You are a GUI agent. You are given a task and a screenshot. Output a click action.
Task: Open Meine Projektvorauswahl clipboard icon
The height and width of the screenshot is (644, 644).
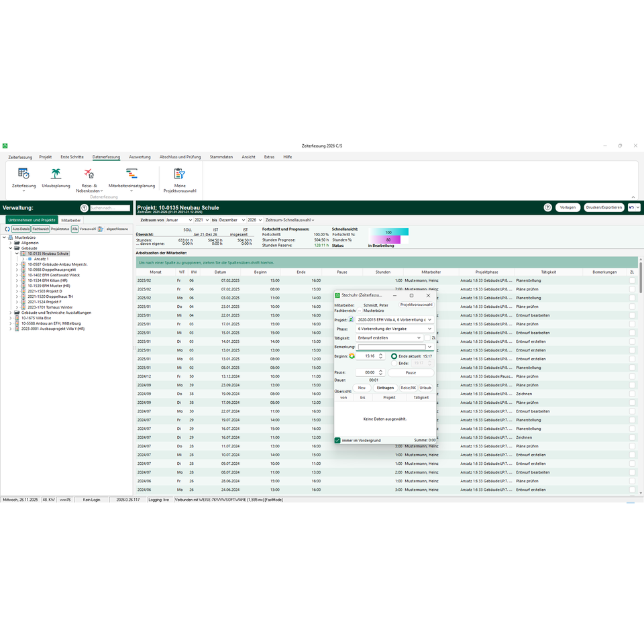(x=180, y=174)
